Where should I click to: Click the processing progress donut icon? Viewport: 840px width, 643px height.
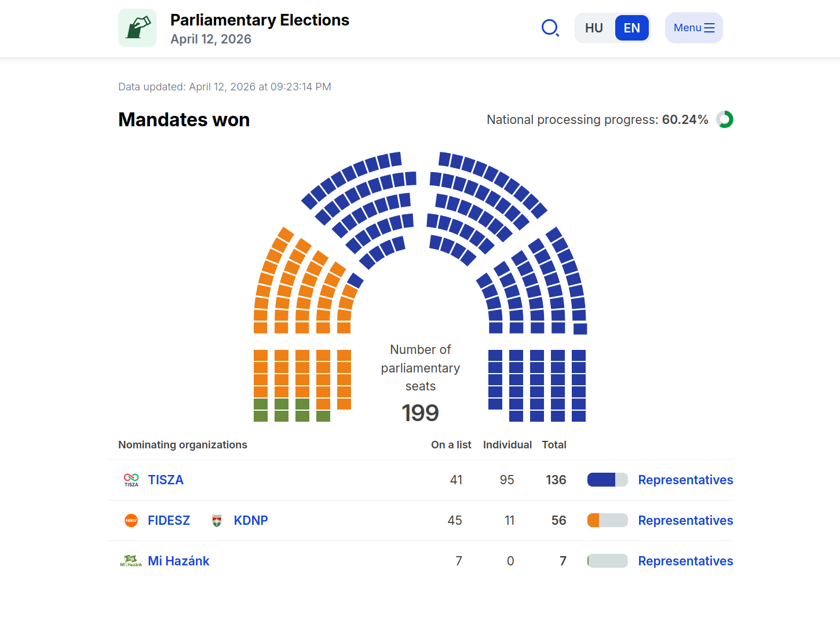725,119
